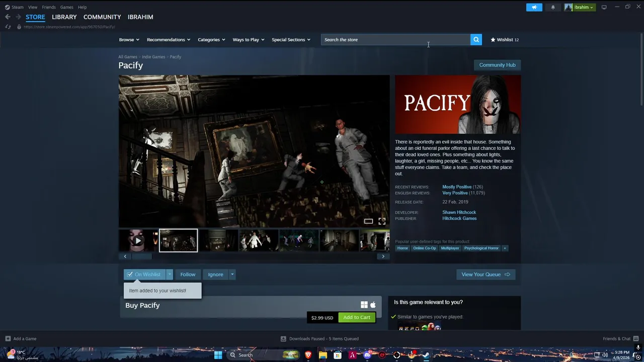The height and width of the screenshot is (362, 644).
Task: Open the Mostly Positive recent reviews
Action: point(457,187)
